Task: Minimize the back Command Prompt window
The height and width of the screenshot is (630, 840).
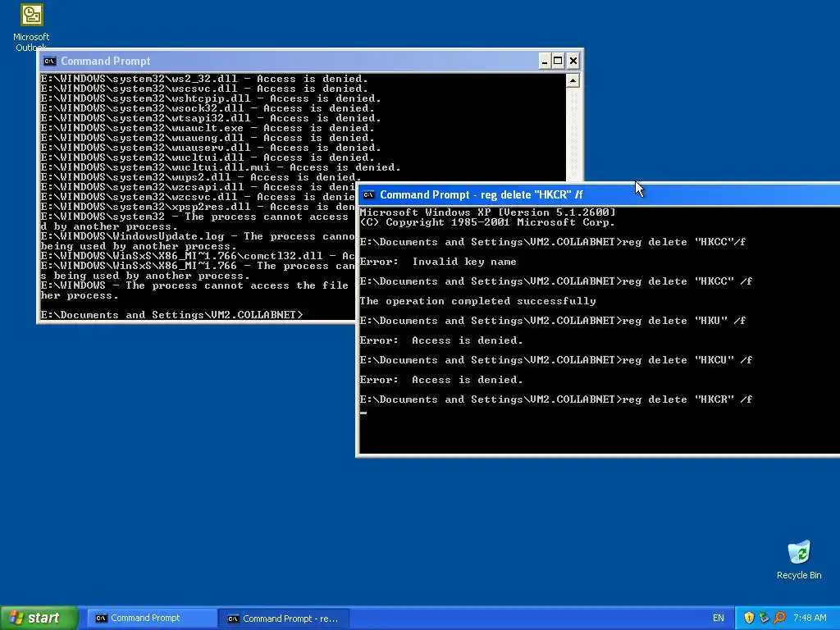Action: coord(545,61)
